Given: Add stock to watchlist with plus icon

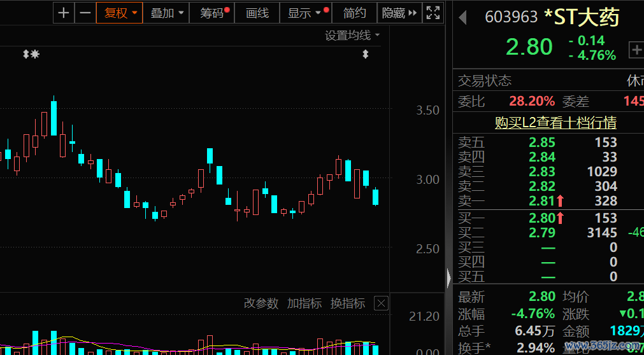Looking at the screenshot, I should pos(636,50).
